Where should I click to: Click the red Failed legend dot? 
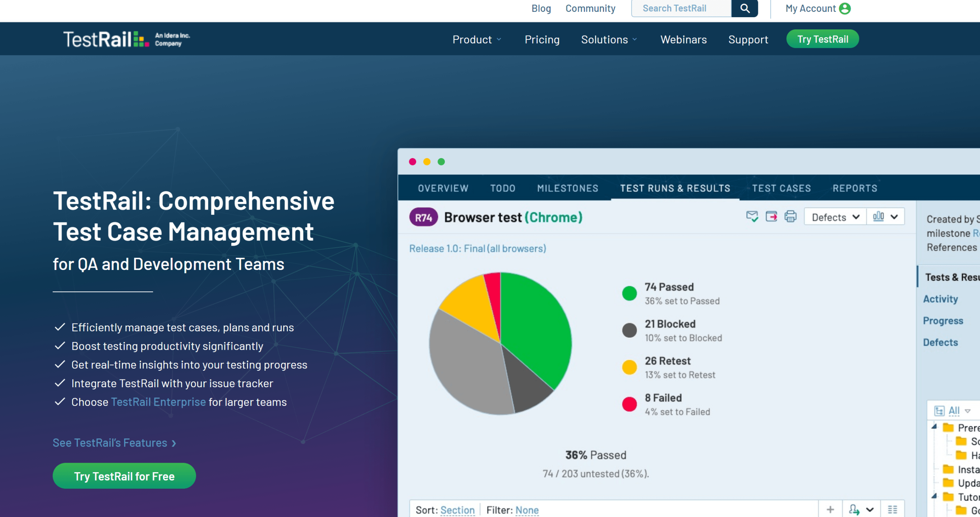click(x=629, y=404)
